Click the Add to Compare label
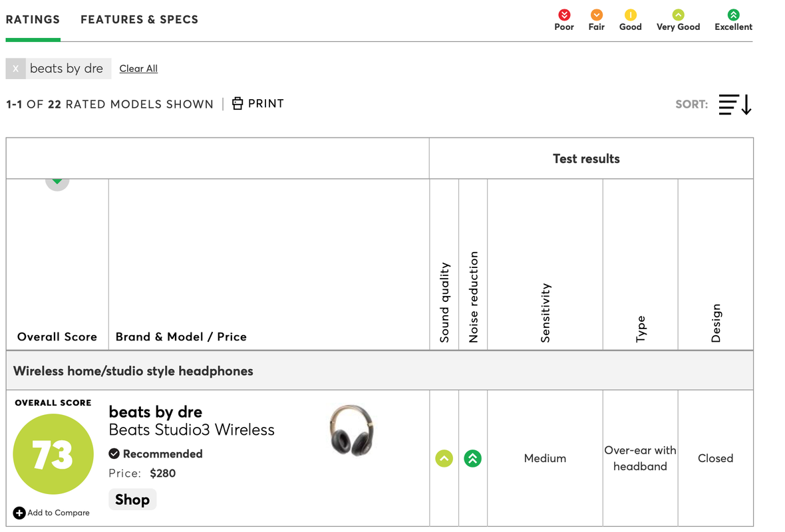 (59, 513)
